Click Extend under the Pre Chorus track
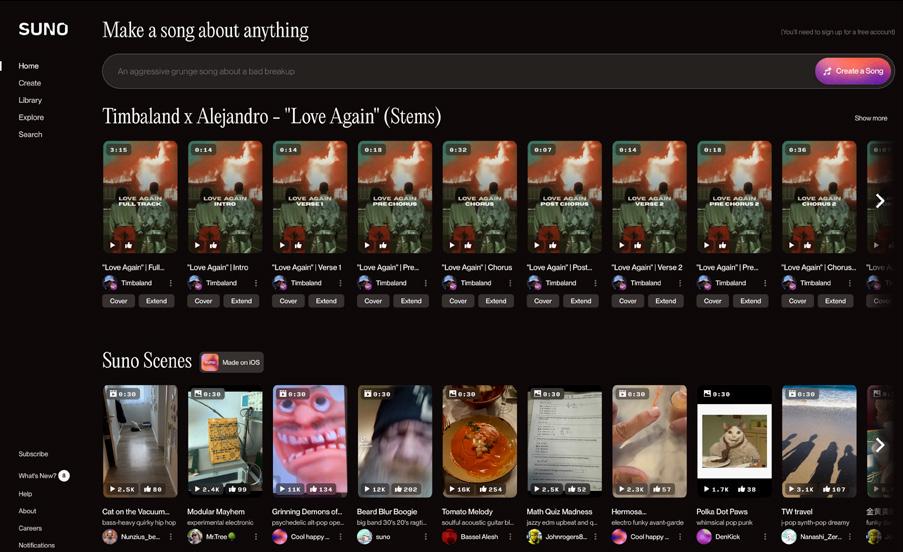This screenshot has height=552, width=903. [x=411, y=301]
